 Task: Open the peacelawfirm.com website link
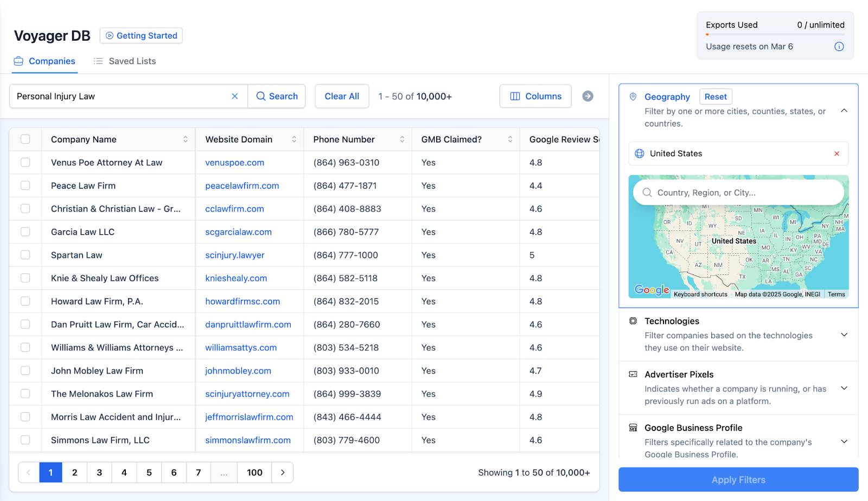click(242, 185)
